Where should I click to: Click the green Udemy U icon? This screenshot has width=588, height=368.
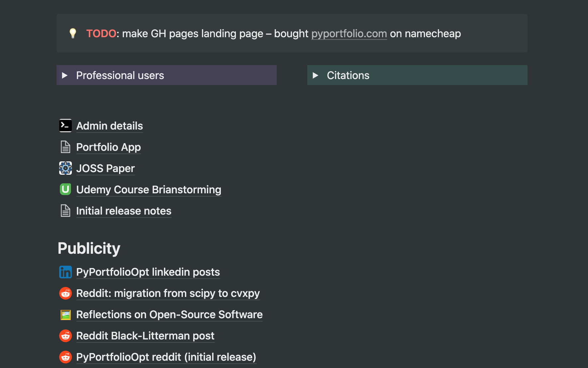pos(66,189)
